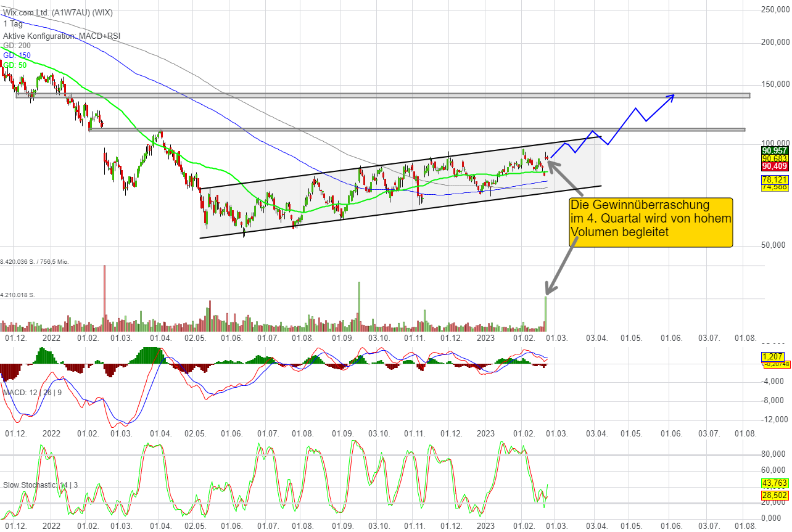Select the '1 Tag' timeframe label
Viewport: 792px width, 532px height.
(14, 24)
